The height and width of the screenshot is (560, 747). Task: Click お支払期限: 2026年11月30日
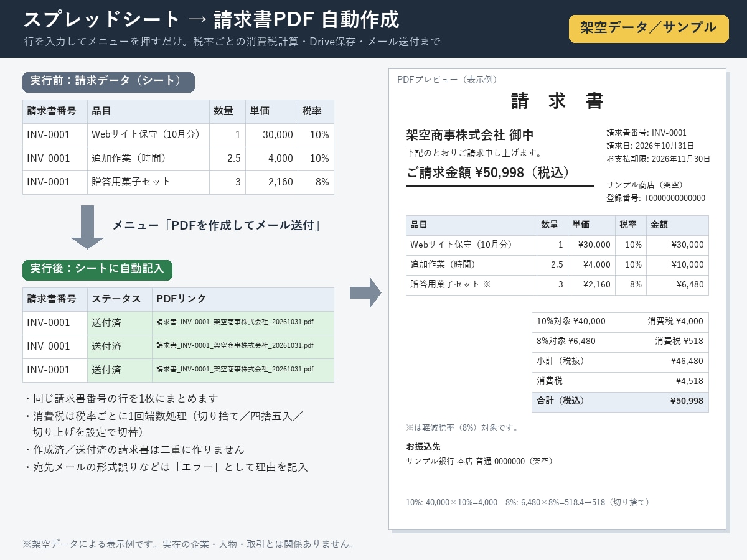point(659,159)
